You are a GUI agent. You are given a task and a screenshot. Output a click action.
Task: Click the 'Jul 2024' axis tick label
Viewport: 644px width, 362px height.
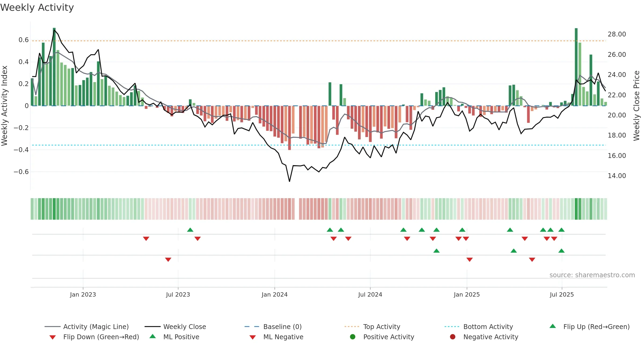pyautogui.click(x=370, y=294)
